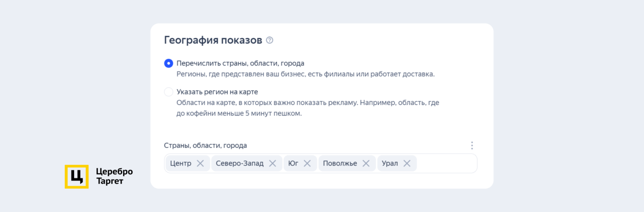Click the Северо-Запад chip text
The height and width of the screenshot is (212, 644).
tap(239, 164)
